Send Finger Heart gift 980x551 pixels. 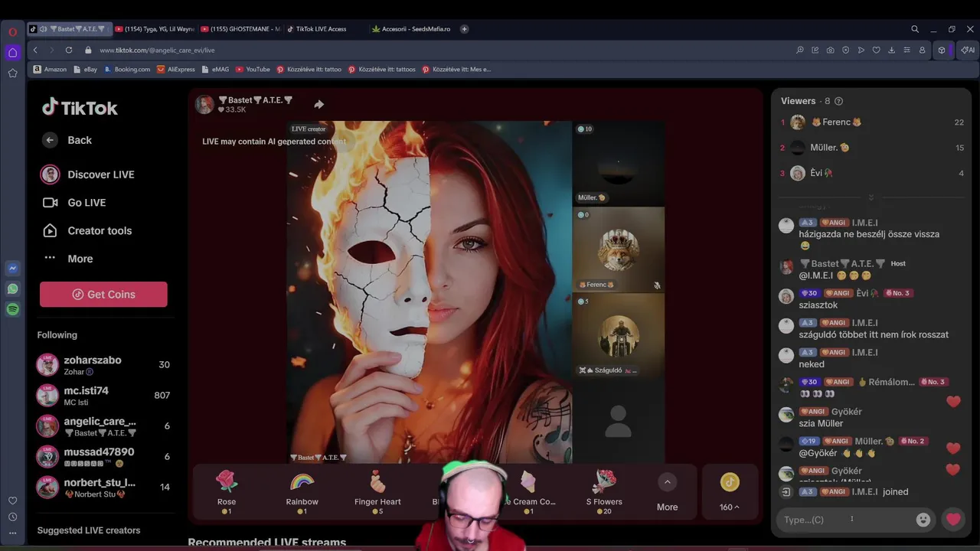[377, 491]
